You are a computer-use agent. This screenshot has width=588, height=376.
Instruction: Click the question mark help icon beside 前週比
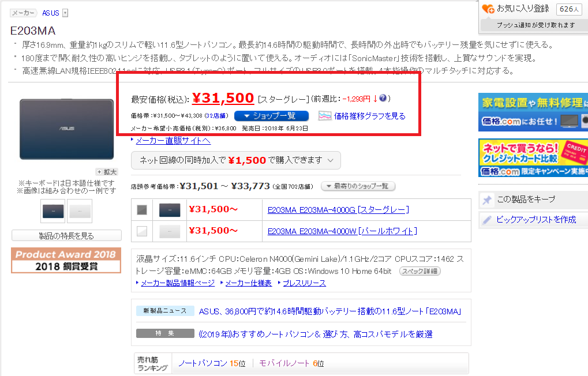point(383,99)
